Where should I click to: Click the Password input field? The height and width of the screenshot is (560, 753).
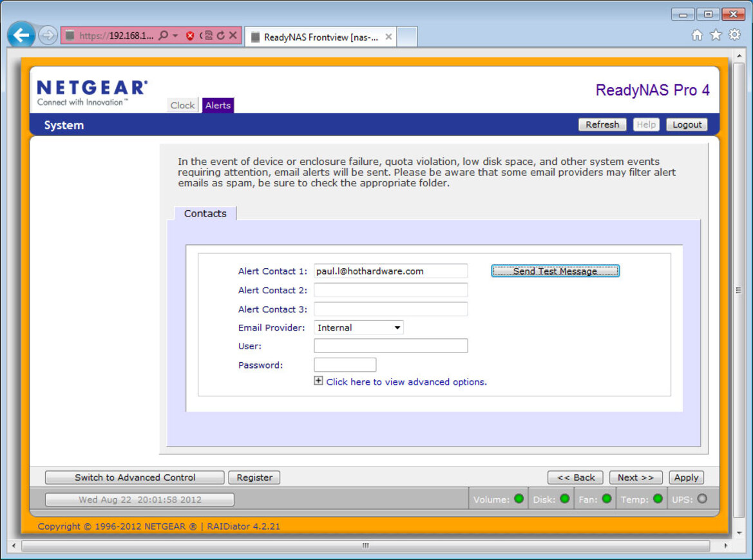(345, 365)
